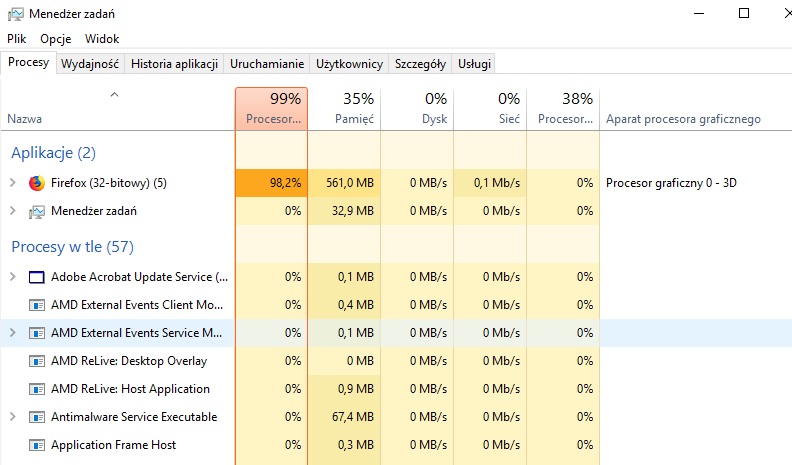
Task: Expand the Menedżer zadań process entry
Action: (x=13, y=211)
